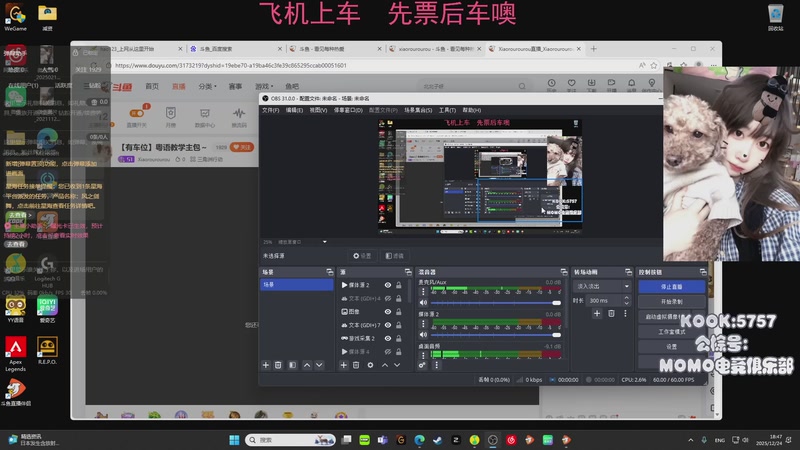Adjust 媒体源 2 mixer volume slider
Viewport: 800px width, 450px height.
coord(495,335)
